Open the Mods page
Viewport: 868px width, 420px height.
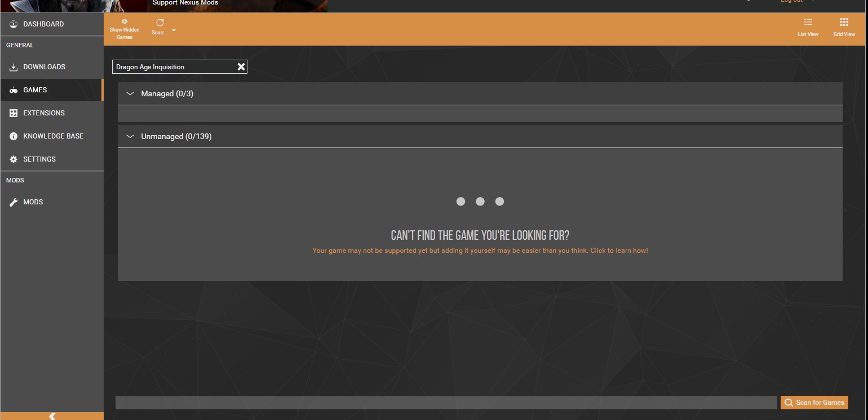click(x=51, y=202)
